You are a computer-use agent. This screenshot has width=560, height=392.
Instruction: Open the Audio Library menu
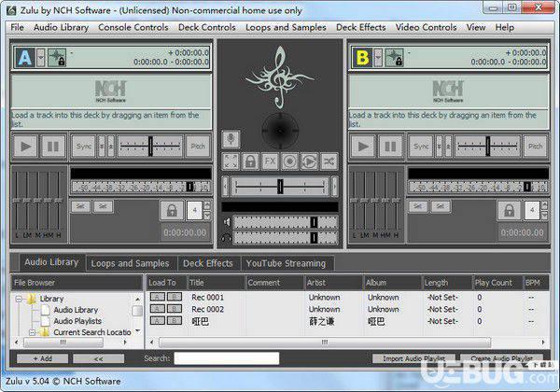point(61,27)
